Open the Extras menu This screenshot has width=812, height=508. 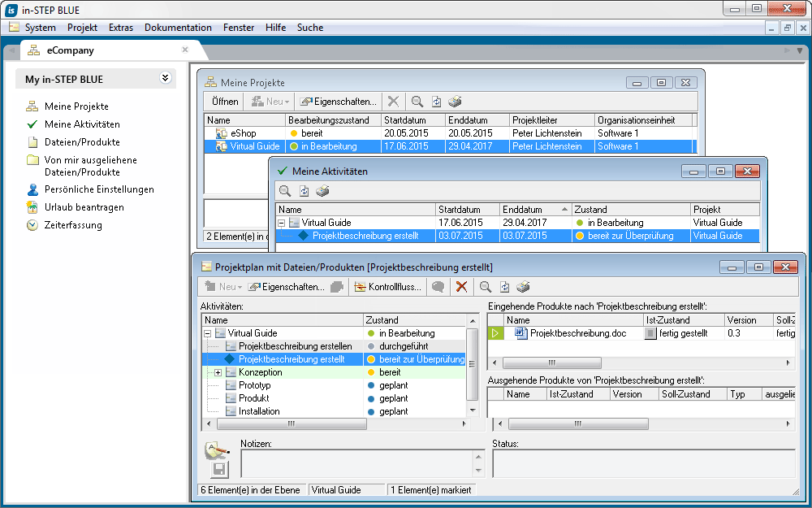[x=121, y=28]
